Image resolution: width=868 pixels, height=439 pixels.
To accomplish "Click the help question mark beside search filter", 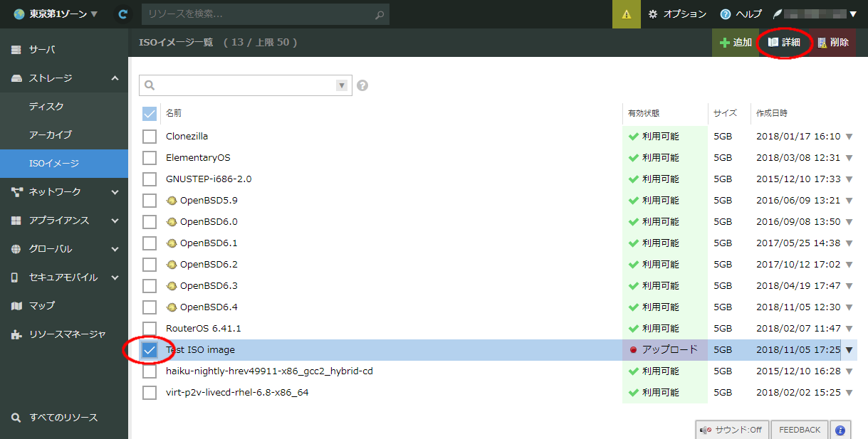I will (x=362, y=85).
